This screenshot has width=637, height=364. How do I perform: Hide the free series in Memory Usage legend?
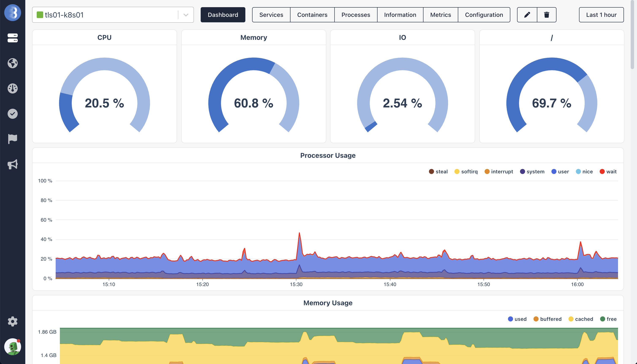[x=609, y=319]
